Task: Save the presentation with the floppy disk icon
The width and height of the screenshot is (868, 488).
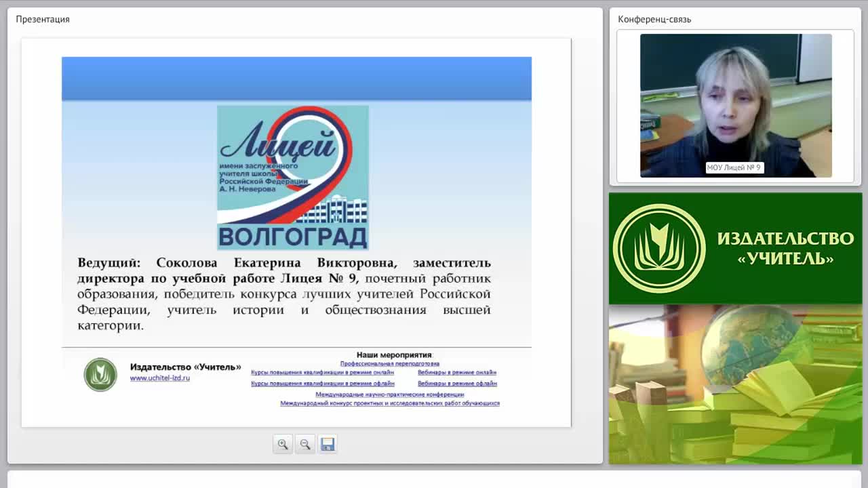Action: coord(328,444)
